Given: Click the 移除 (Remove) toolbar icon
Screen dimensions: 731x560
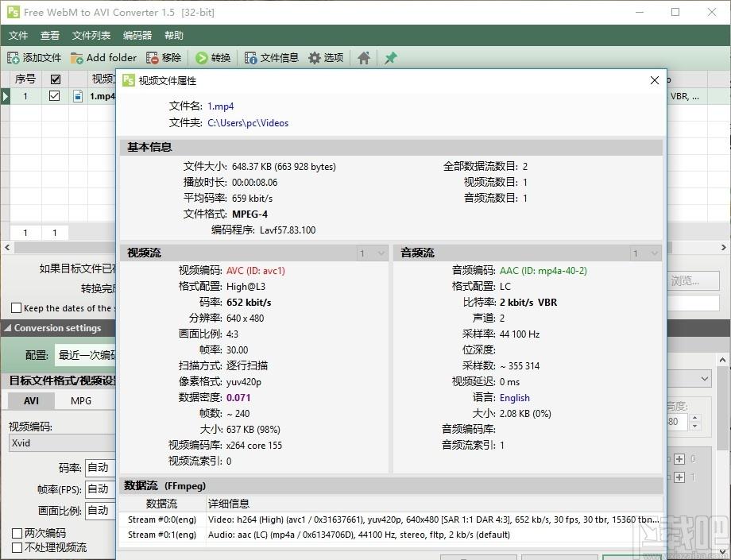Looking at the screenshot, I should pyautogui.click(x=152, y=58).
